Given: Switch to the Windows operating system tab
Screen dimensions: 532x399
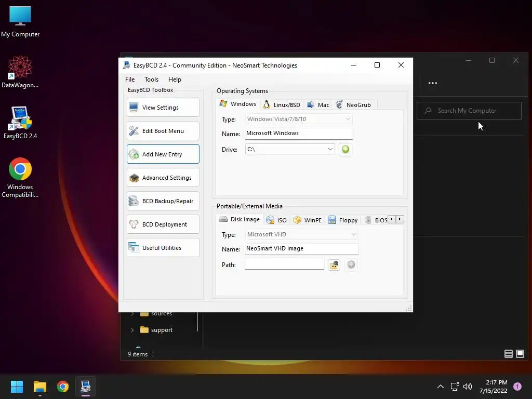Looking at the screenshot, I should (x=238, y=104).
